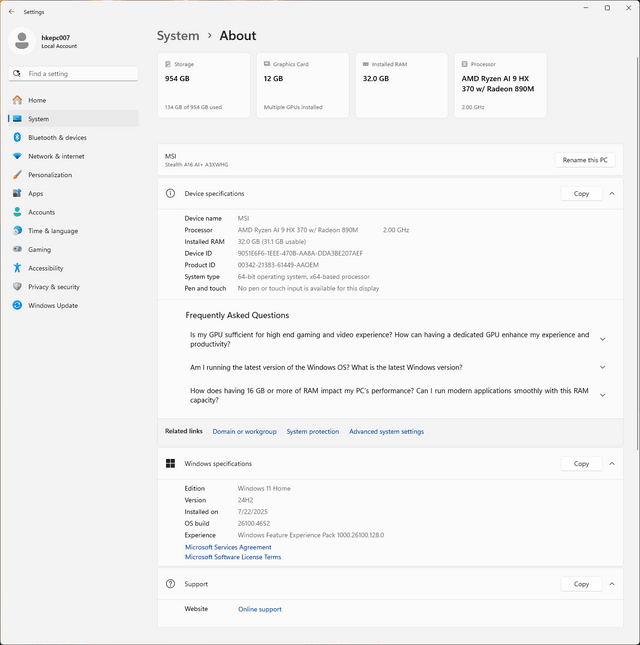The height and width of the screenshot is (645, 640).
Task: Expand the latest Windows version FAQ
Action: 603,367
